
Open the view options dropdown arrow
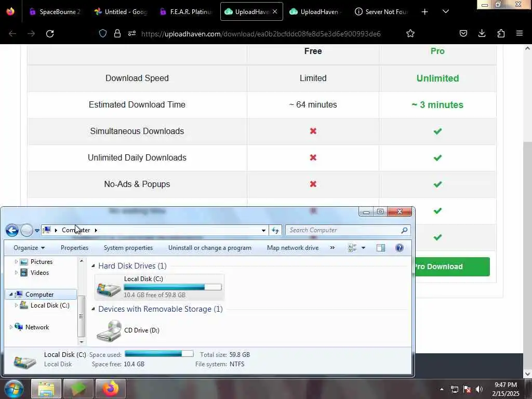pyautogui.click(x=363, y=248)
